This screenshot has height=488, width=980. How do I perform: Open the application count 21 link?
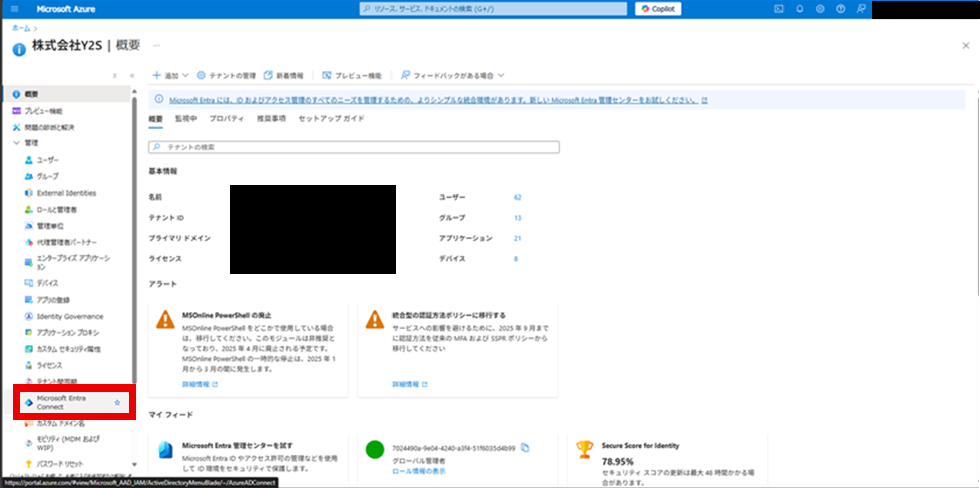tap(518, 238)
